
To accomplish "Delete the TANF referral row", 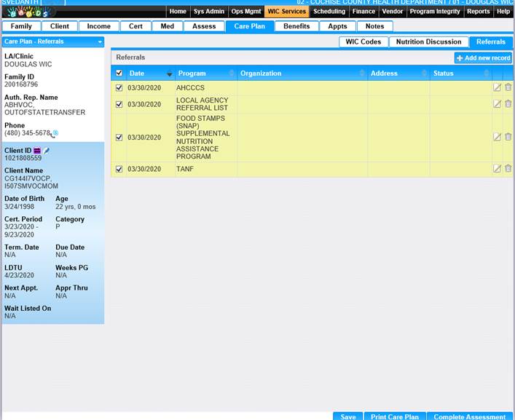I will click(x=508, y=168).
